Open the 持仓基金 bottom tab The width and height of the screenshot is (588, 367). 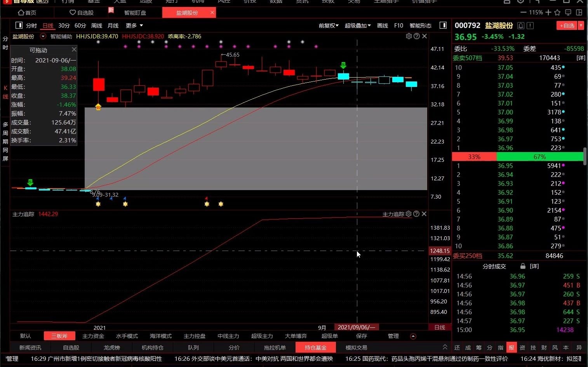[316, 348]
